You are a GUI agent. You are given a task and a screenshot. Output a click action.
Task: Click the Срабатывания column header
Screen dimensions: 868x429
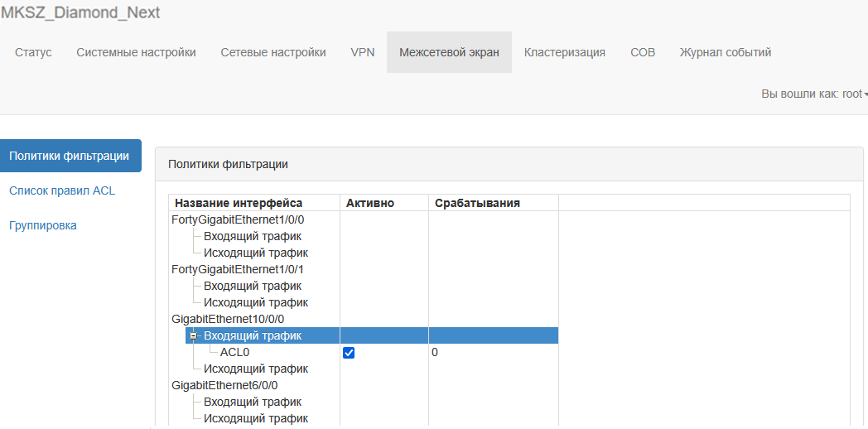pyautogui.click(x=477, y=203)
